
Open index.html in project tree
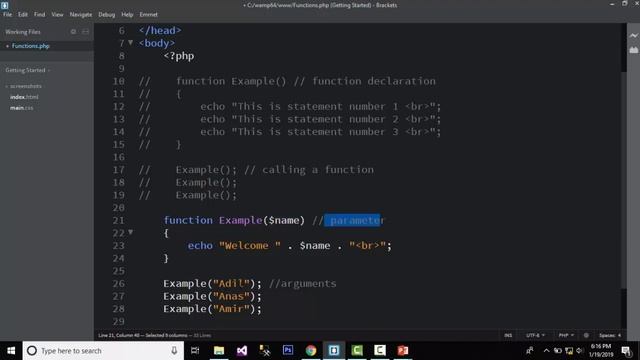(24, 97)
